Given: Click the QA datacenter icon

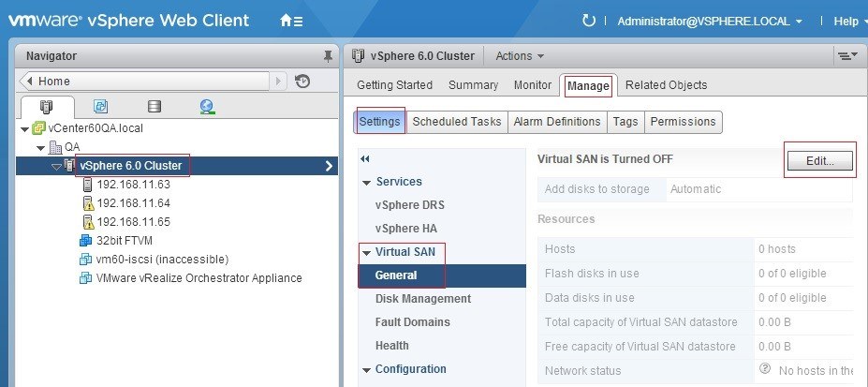Looking at the screenshot, I should [x=56, y=147].
